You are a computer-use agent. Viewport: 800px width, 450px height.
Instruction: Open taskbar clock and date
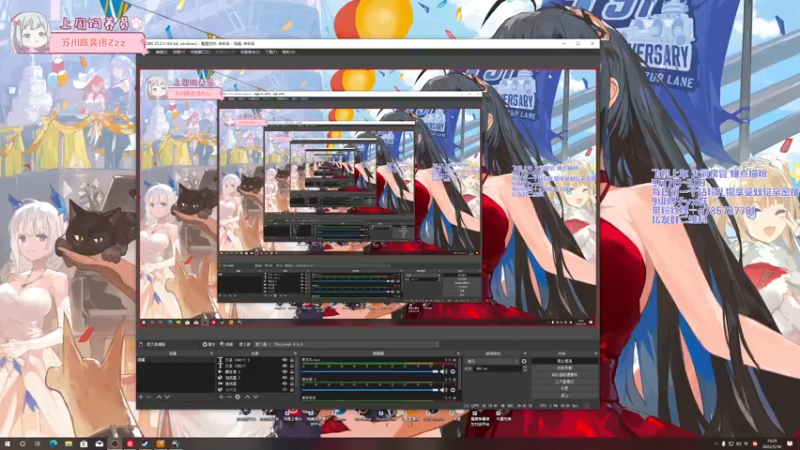[x=772, y=444]
